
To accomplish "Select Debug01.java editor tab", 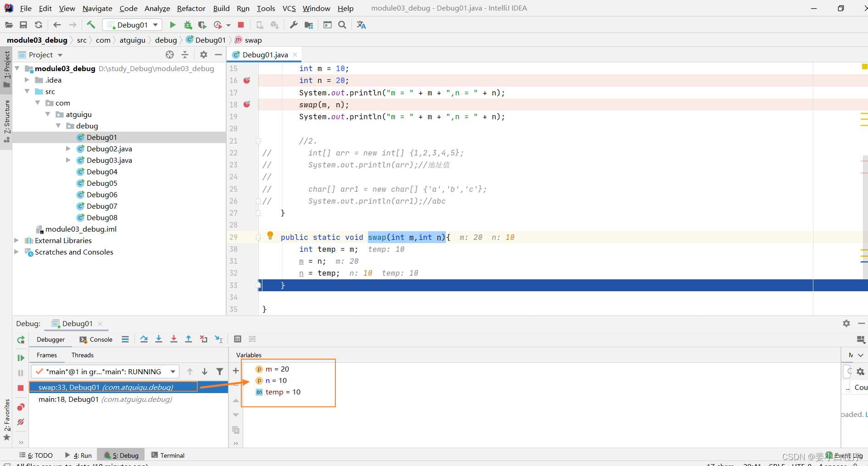I will (x=265, y=55).
